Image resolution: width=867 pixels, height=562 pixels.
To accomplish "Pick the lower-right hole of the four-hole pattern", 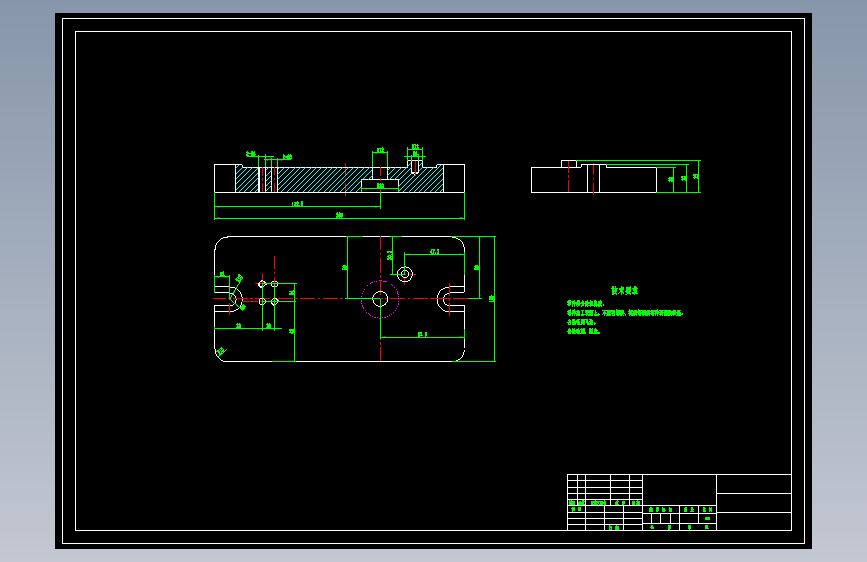I will 275,302.
